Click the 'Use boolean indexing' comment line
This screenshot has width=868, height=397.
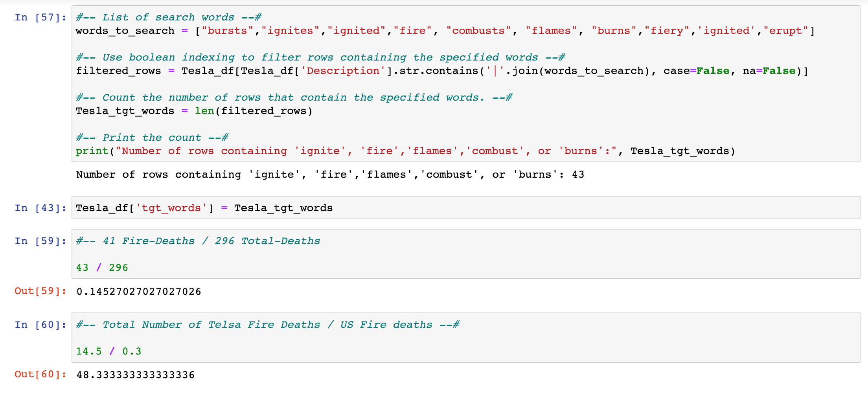(320, 57)
